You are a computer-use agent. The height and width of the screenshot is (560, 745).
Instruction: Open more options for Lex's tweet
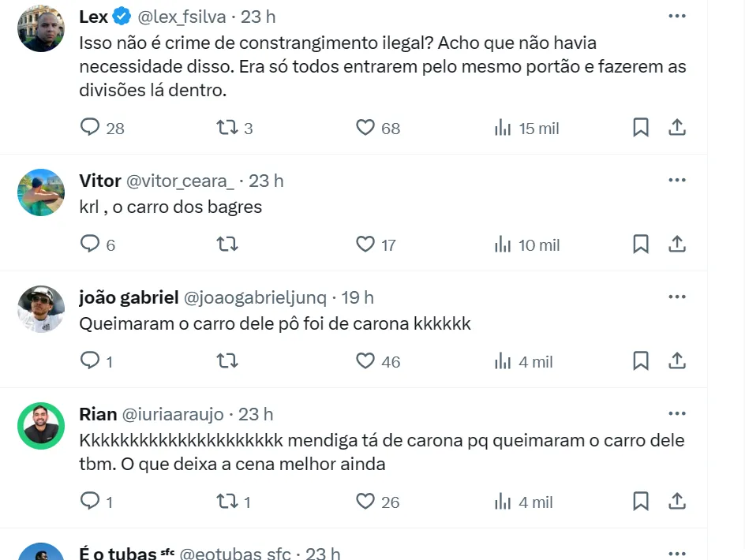[x=676, y=16]
